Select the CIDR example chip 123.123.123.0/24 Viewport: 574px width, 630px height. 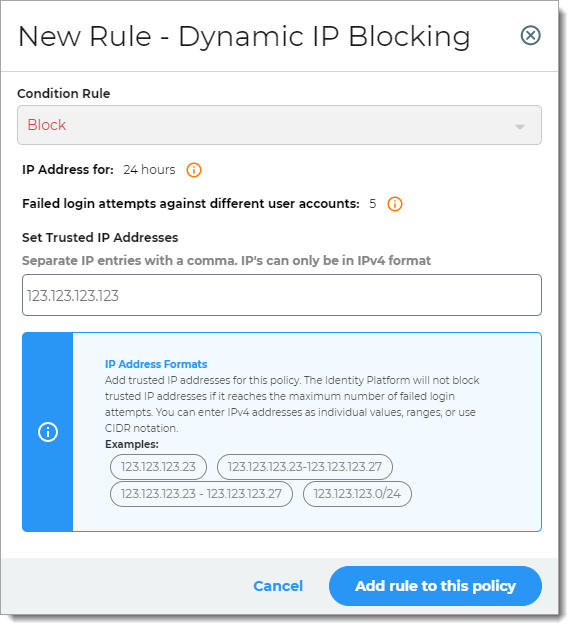click(357, 494)
